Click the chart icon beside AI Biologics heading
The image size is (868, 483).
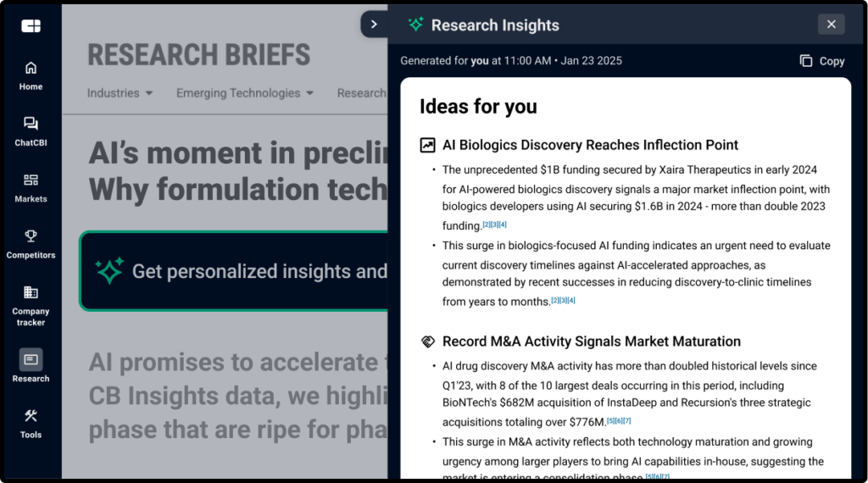tap(428, 145)
